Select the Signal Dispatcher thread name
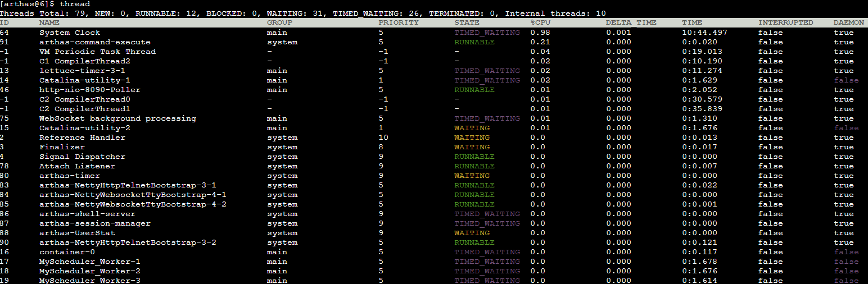 point(82,157)
